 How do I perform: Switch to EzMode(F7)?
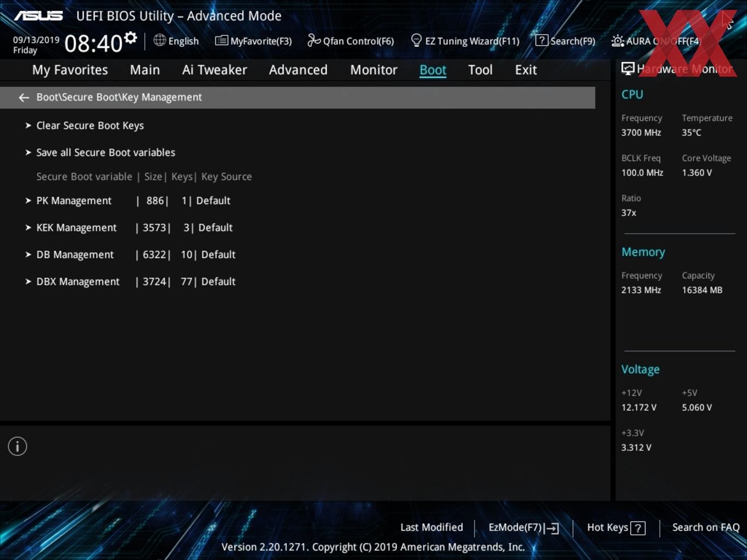tap(523, 528)
